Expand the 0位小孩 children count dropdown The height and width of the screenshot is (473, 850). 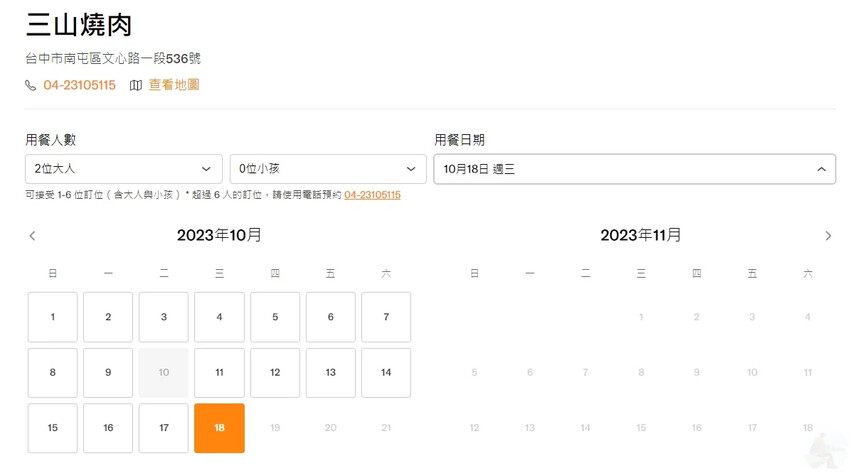pos(328,169)
